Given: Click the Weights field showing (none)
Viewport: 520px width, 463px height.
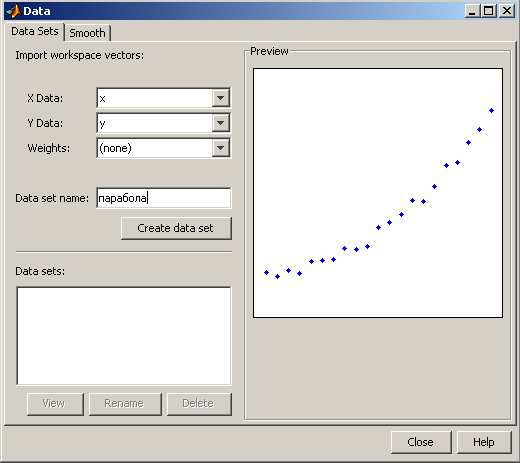Looking at the screenshot, I should tap(155, 148).
